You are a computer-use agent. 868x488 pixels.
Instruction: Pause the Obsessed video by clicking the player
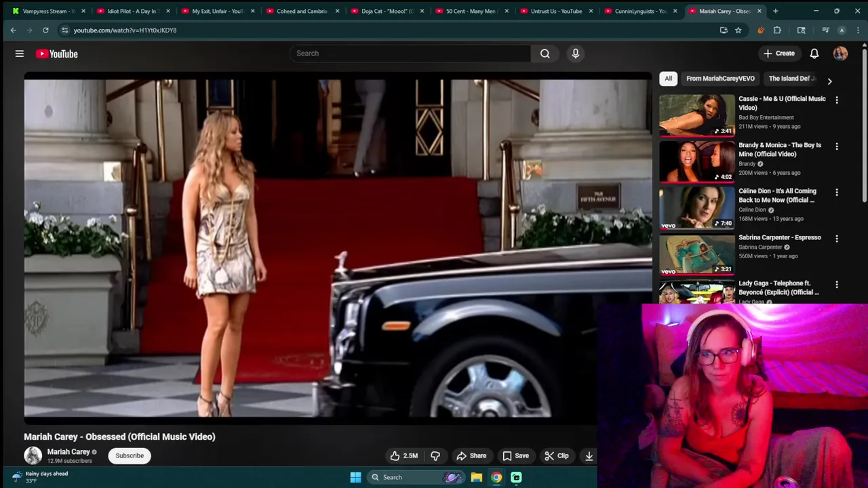point(338,248)
